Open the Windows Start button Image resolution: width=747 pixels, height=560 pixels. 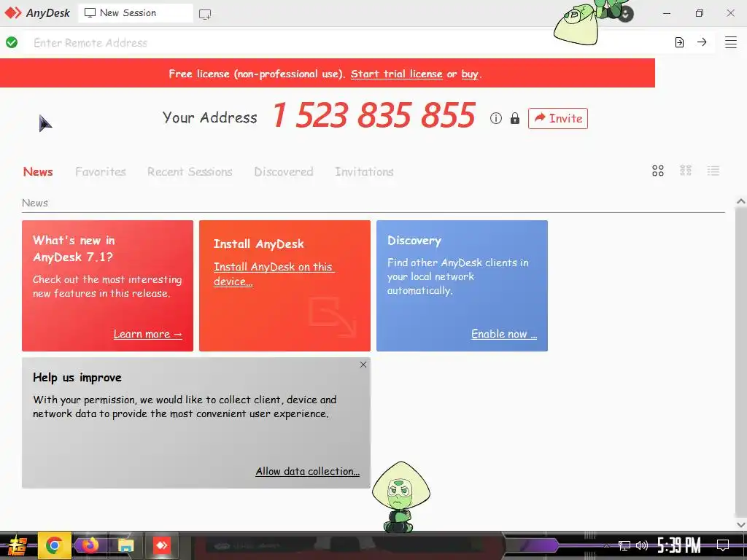click(x=17, y=545)
